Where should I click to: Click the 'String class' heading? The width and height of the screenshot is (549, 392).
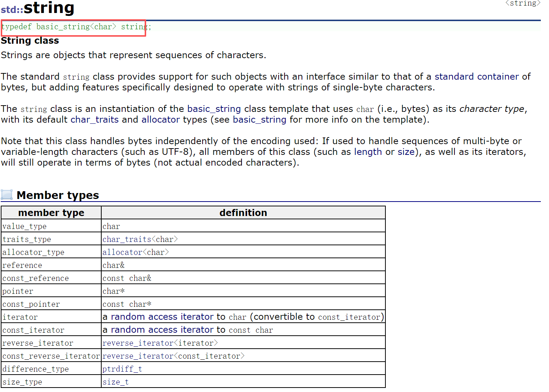pos(30,41)
